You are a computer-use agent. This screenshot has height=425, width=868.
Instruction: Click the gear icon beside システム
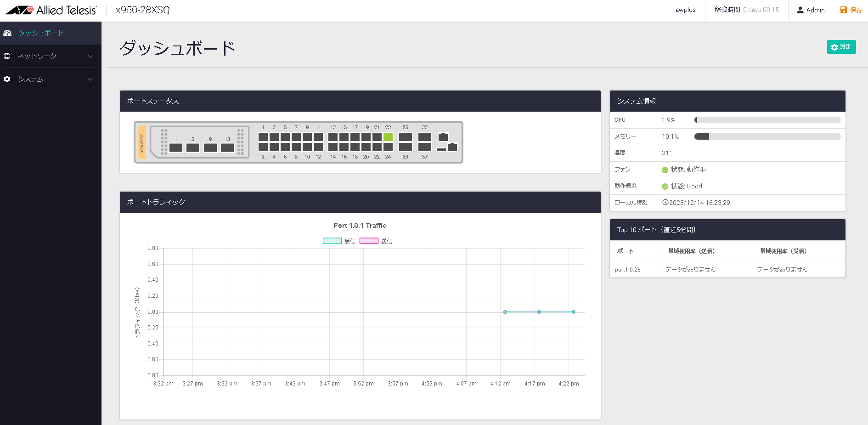click(x=7, y=79)
